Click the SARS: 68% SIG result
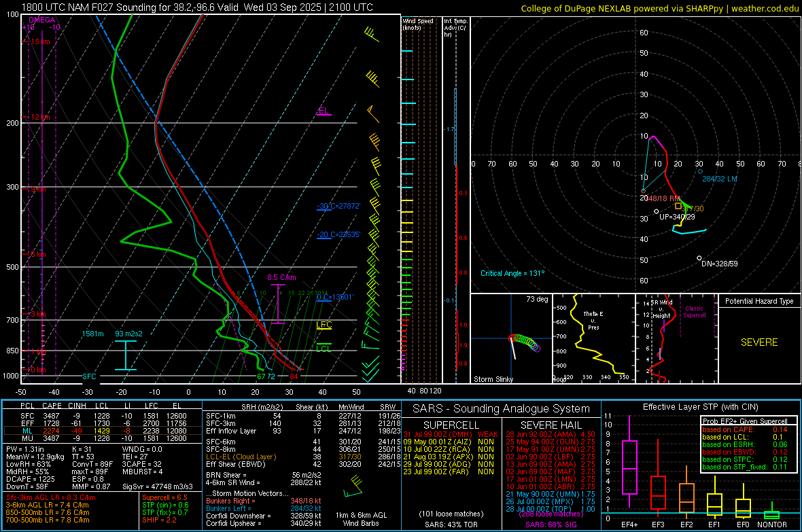Screen dimensions: 802x532 551,525
